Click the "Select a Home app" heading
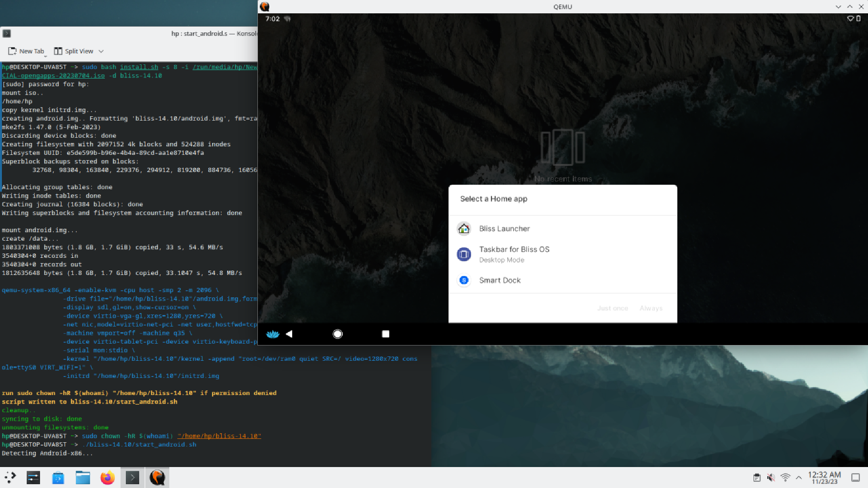Screen dimensions: 868x488 (x=494, y=199)
